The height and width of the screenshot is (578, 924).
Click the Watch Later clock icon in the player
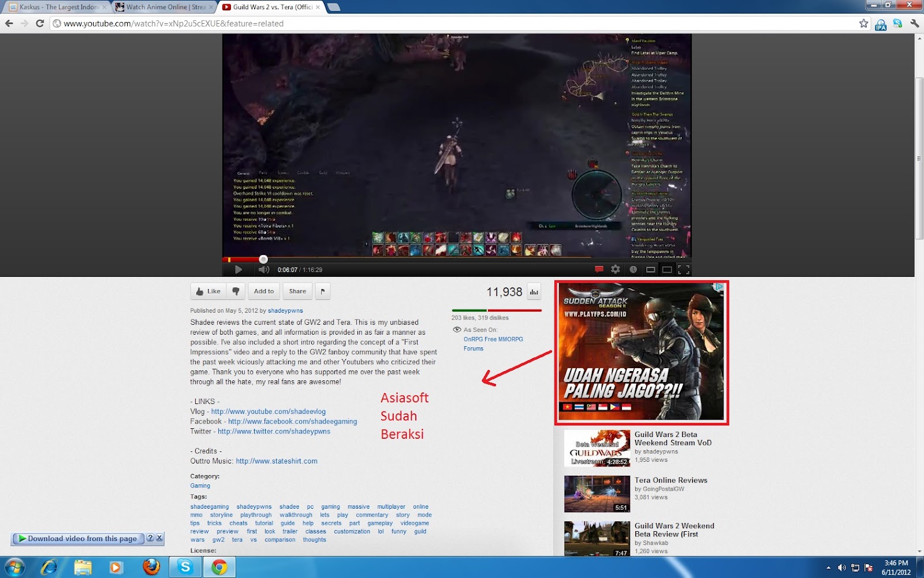click(x=633, y=269)
